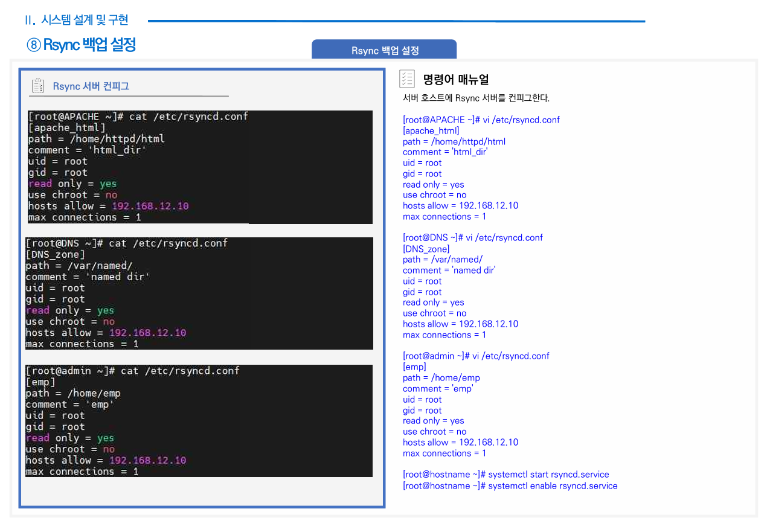Screen dimensions: 767x532
Task: Open the DNS rsyncd.conf terminal screenshot
Action: 198,293
